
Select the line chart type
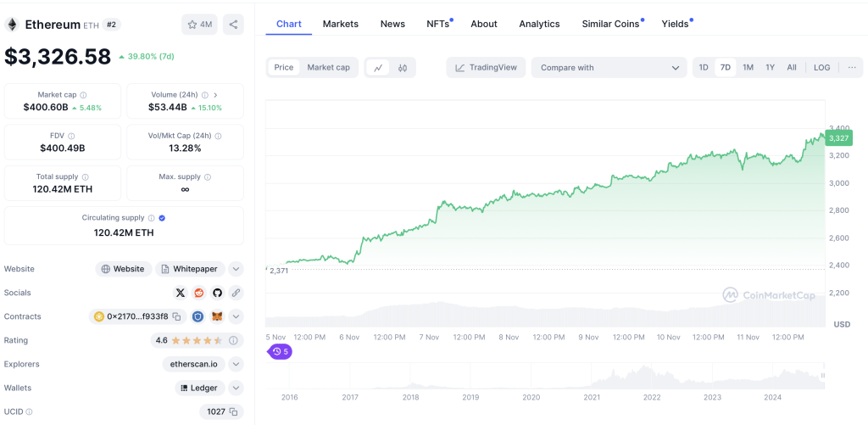pos(379,68)
